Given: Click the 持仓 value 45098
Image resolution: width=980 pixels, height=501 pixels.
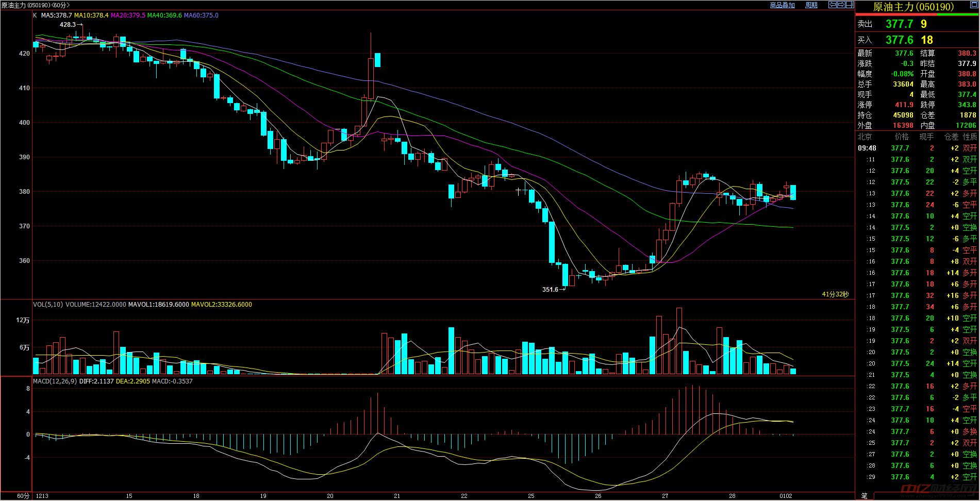Looking at the screenshot, I should click(903, 115).
